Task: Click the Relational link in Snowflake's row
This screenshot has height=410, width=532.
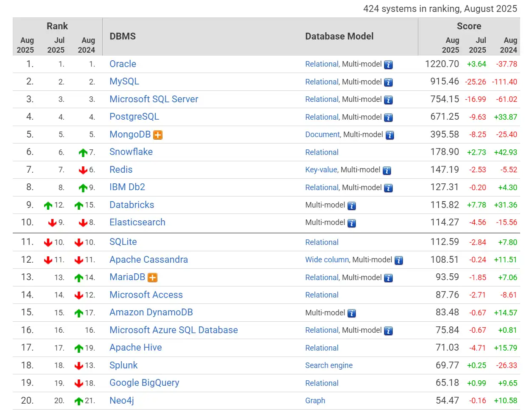Action: point(322,152)
